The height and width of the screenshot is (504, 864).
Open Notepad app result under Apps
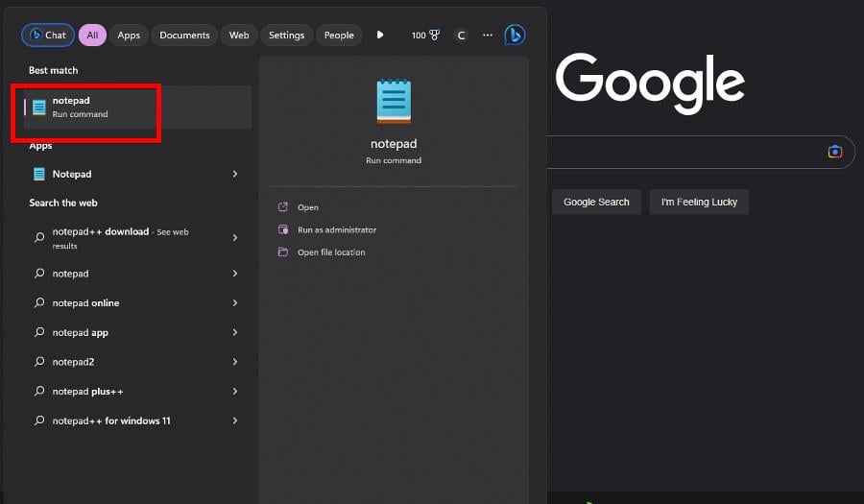(x=137, y=174)
